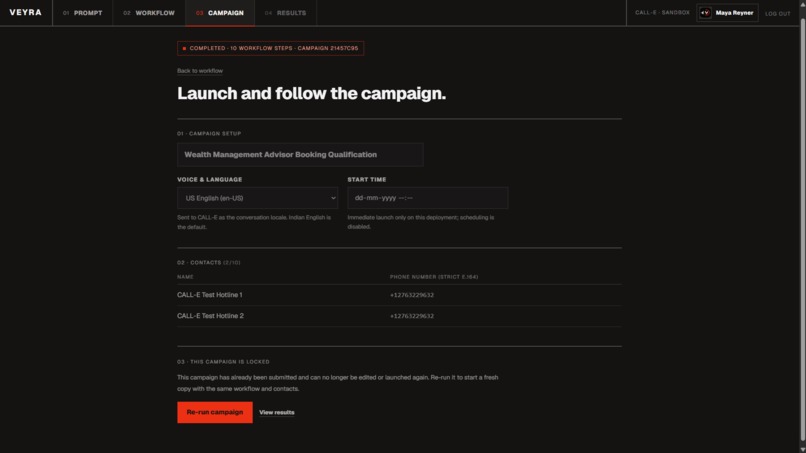
Task: Click the Re-run campaign button
Action: click(215, 412)
